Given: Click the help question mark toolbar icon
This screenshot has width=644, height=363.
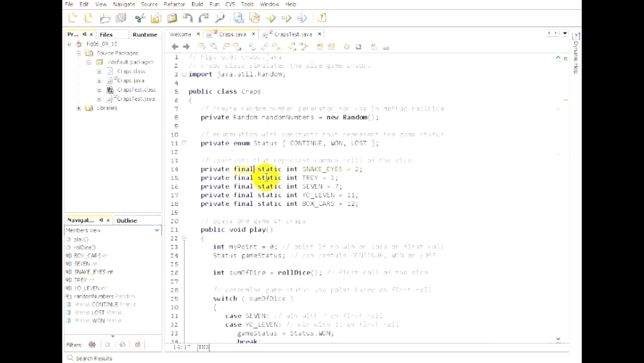Looking at the screenshot, I should (x=322, y=18).
